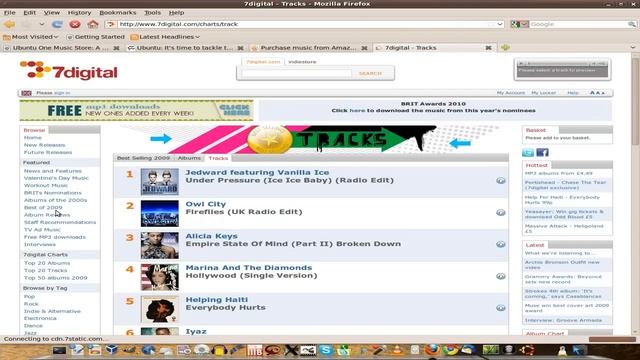Click the round icon on the Alicia Keys row
The image size is (640, 360).
coord(501,244)
